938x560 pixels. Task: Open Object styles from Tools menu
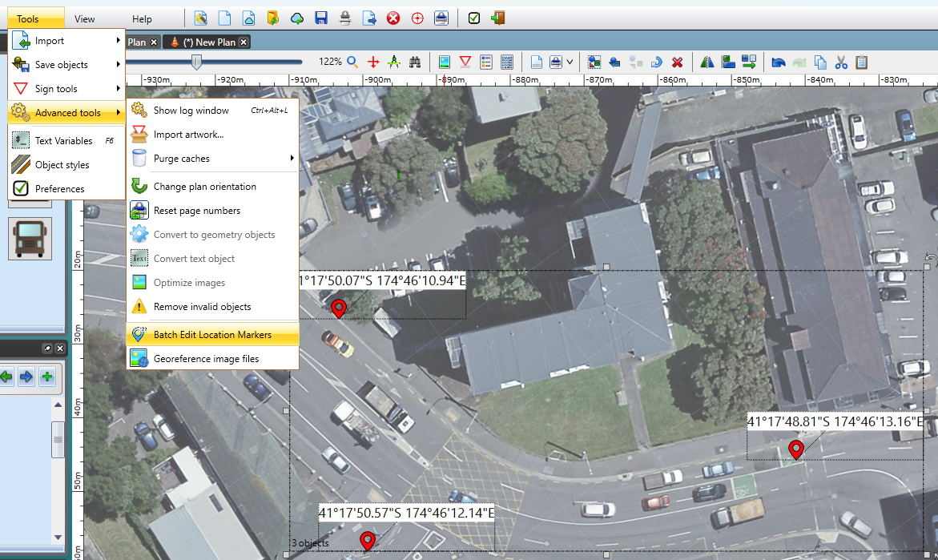tap(66, 164)
